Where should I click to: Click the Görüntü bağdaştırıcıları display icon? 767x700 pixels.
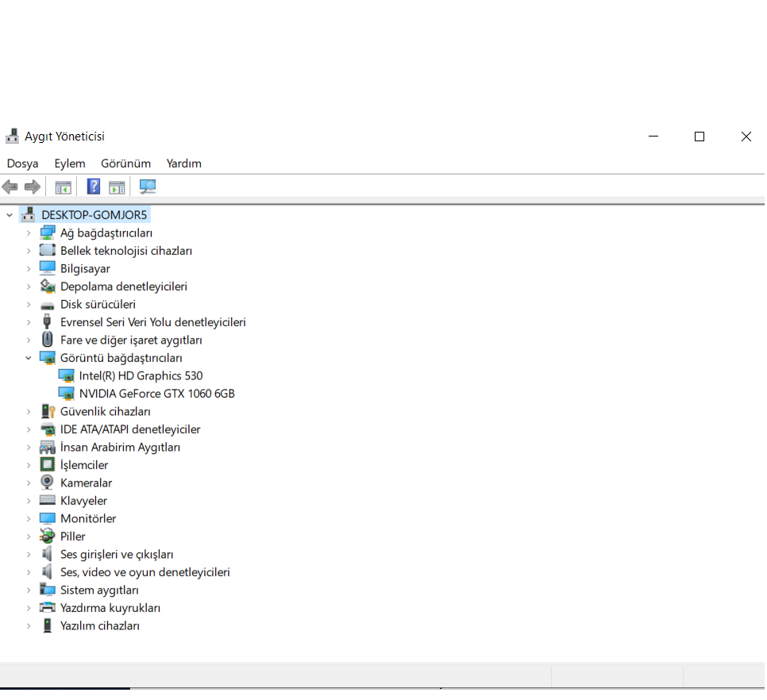point(48,358)
